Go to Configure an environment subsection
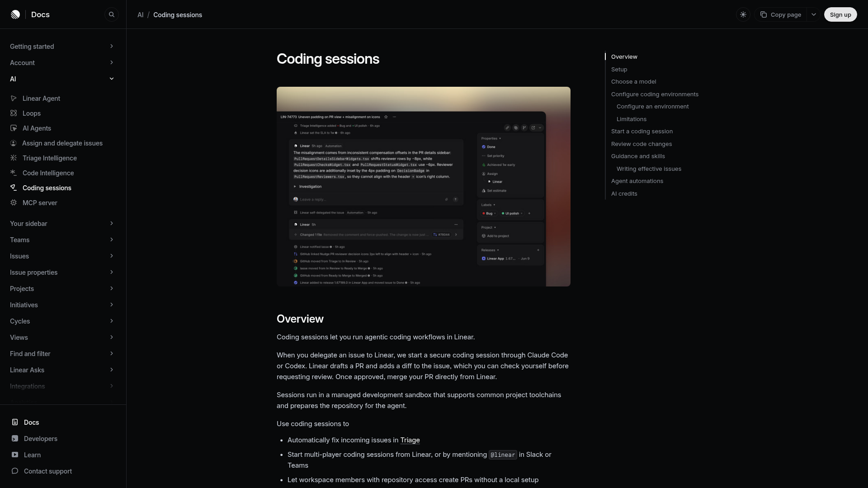The image size is (868, 488). 652,106
